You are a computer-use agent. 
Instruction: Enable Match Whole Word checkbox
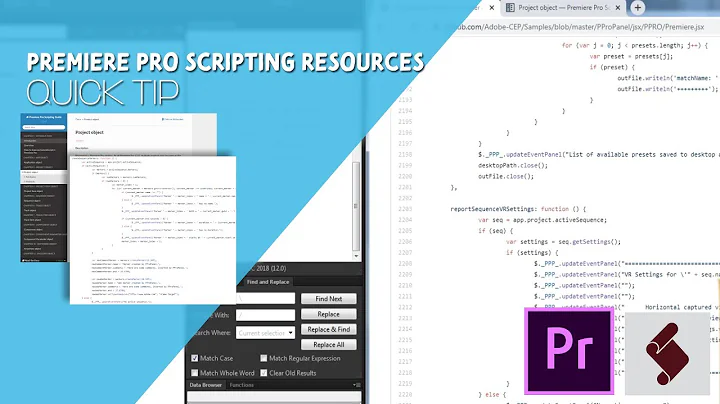coord(195,373)
